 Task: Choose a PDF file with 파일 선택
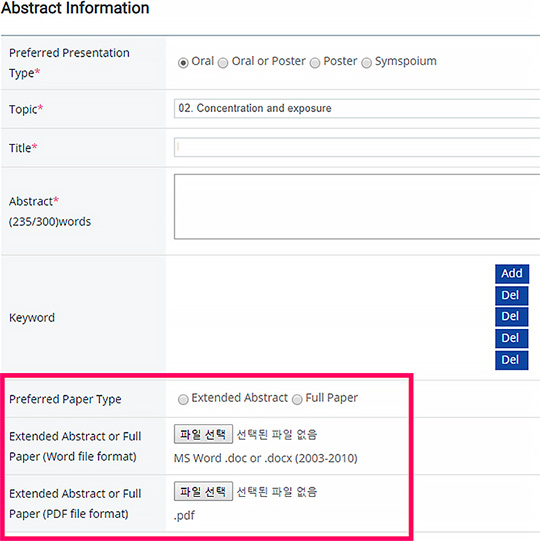pyautogui.click(x=203, y=491)
